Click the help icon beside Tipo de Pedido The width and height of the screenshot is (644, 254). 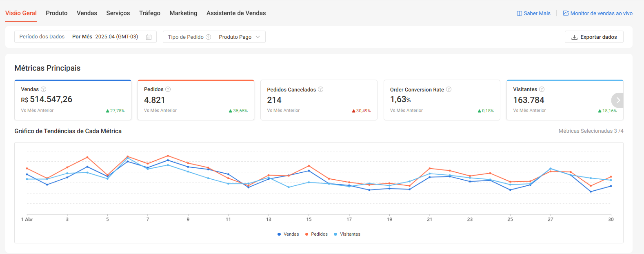click(x=209, y=37)
